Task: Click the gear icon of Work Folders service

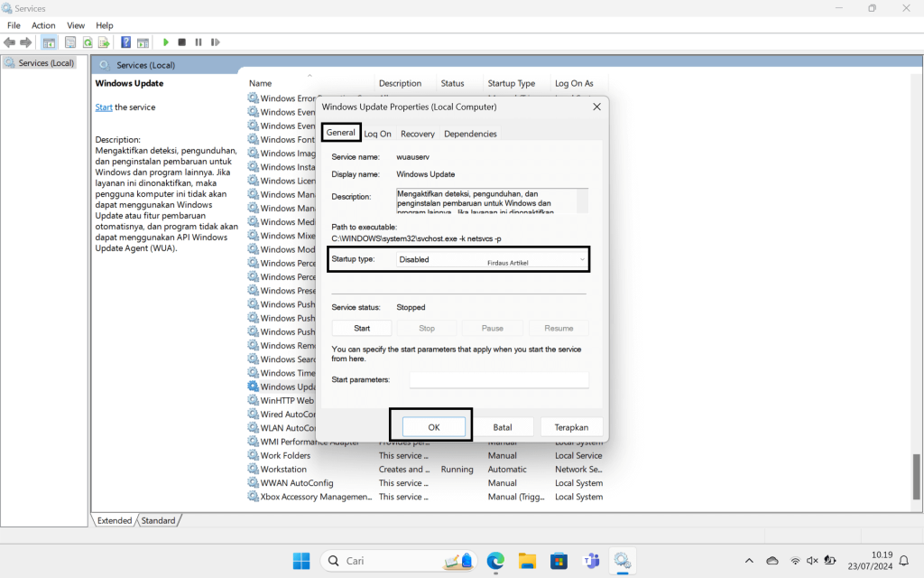Action: (253, 455)
